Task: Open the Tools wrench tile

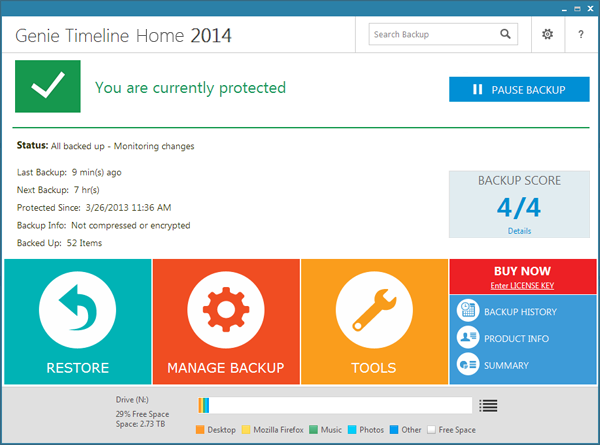Action: (x=374, y=321)
